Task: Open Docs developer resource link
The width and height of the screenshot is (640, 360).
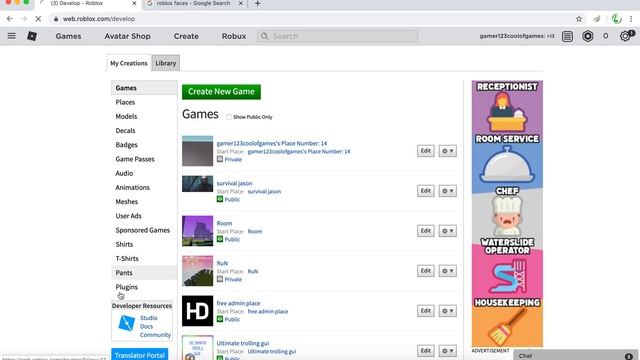Action: point(146,327)
